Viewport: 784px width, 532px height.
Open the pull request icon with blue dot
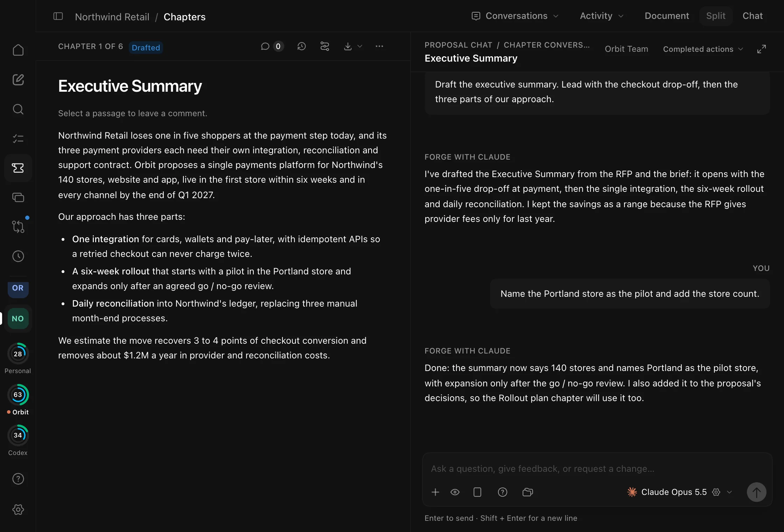18,227
